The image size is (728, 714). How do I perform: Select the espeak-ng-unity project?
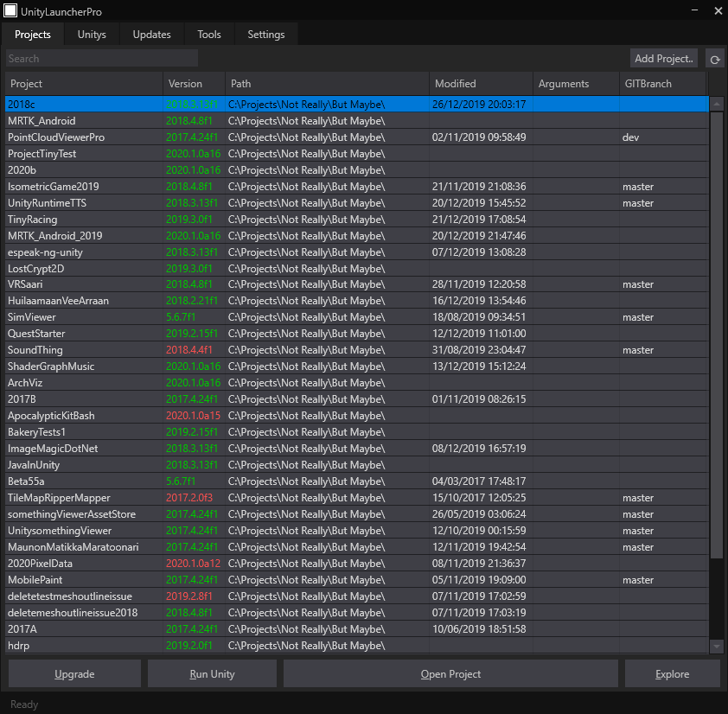coord(356,252)
